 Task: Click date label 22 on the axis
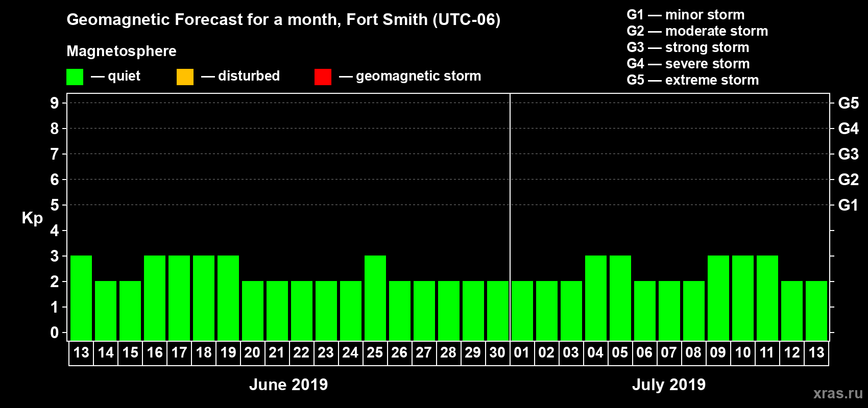[x=301, y=352]
